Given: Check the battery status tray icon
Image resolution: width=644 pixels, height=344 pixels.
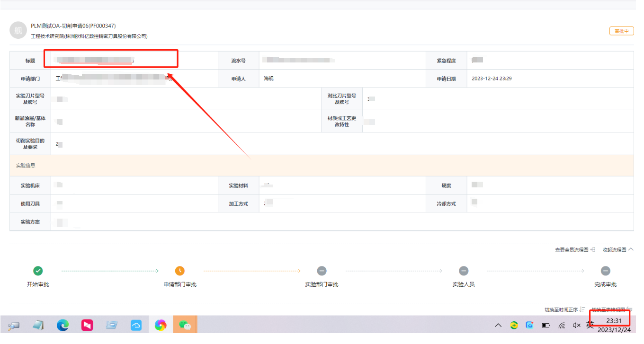Looking at the screenshot, I should coord(546,326).
